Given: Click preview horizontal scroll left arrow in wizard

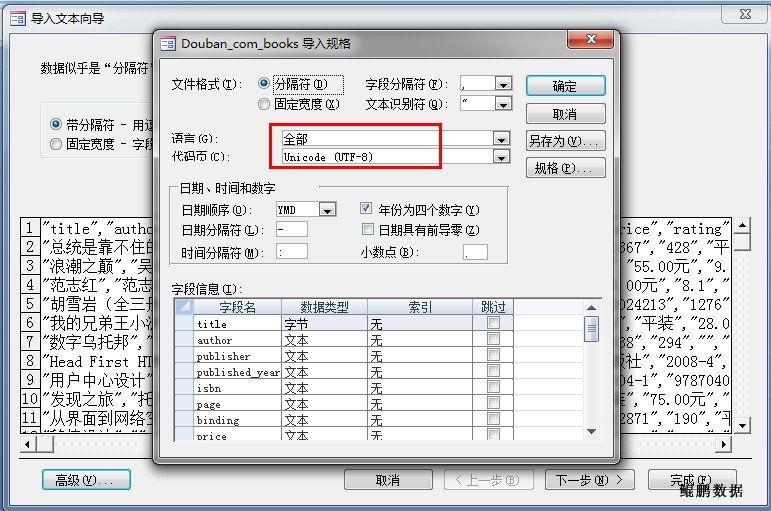Looking at the screenshot, I should point(28,444).
